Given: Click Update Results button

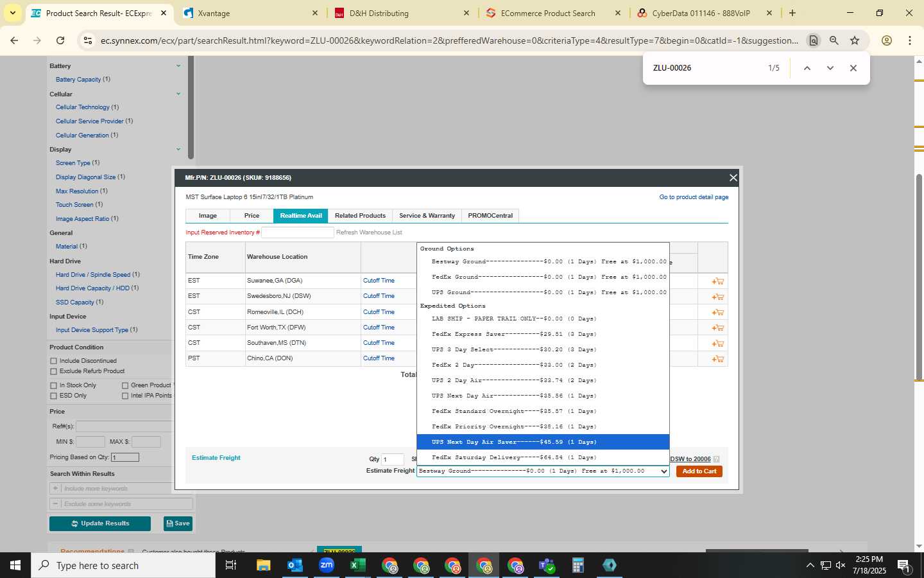Looking at the screenshot, I should pyautogui.click(x=100, y=523).
